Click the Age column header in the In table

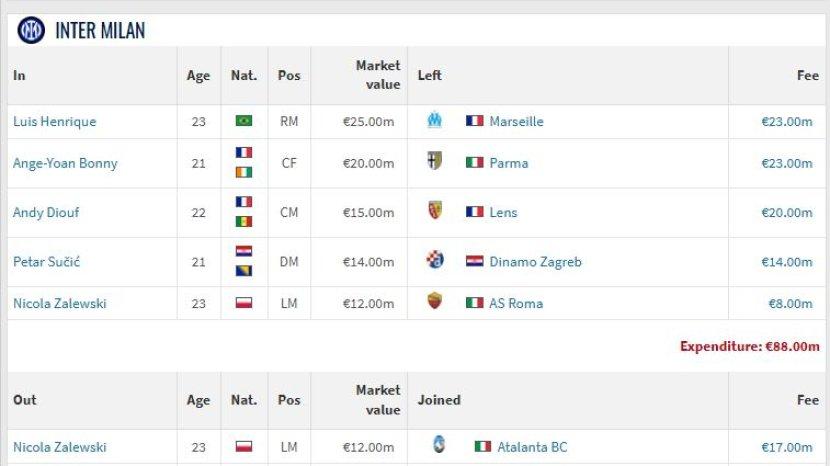click(x=198, y=75)
